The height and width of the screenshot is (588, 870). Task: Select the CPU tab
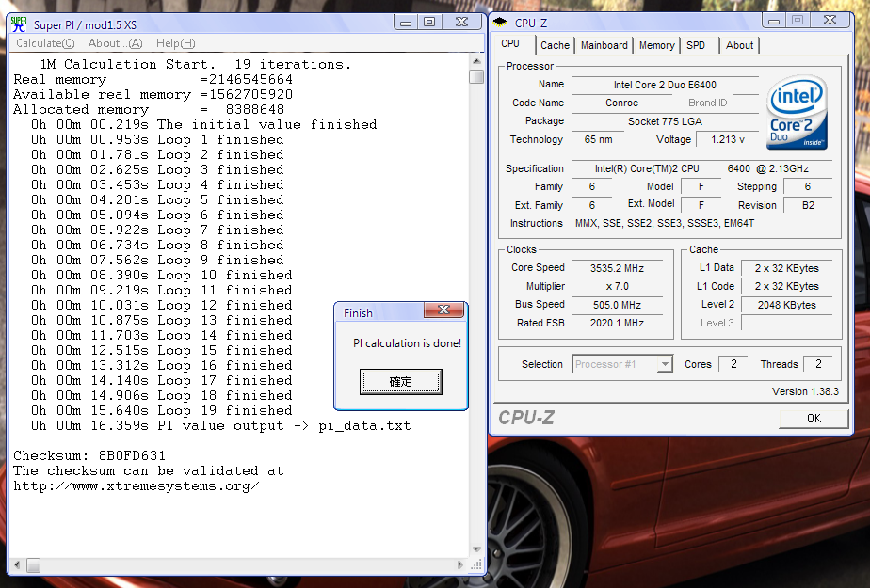coord(510,44)
